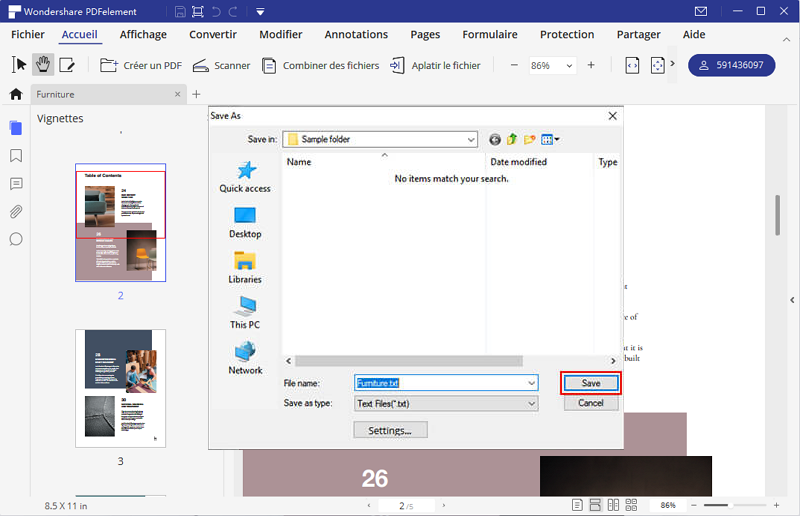This screenshot has height=516, width=800.
Task: Open the Protection tab
Action: click(567, 34)
